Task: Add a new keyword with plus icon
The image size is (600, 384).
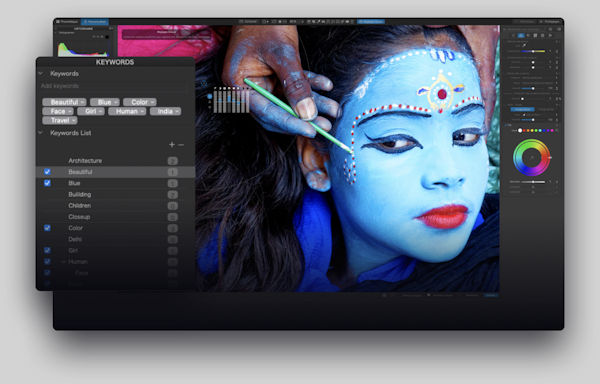Action: click(172, 145)
